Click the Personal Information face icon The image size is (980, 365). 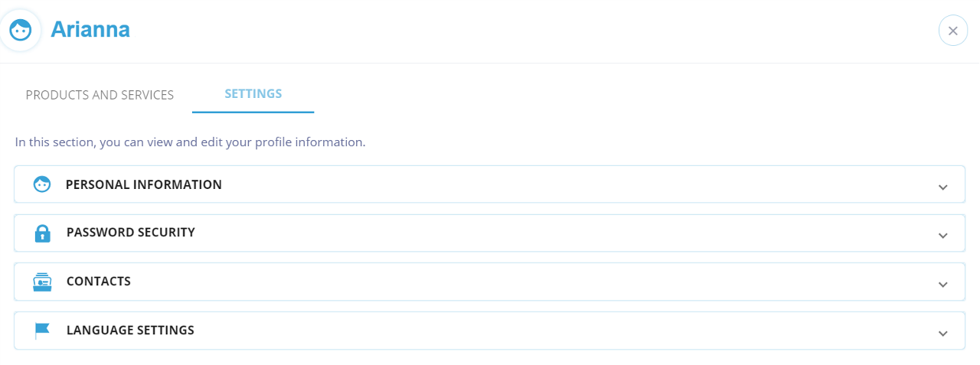(42, 184)
